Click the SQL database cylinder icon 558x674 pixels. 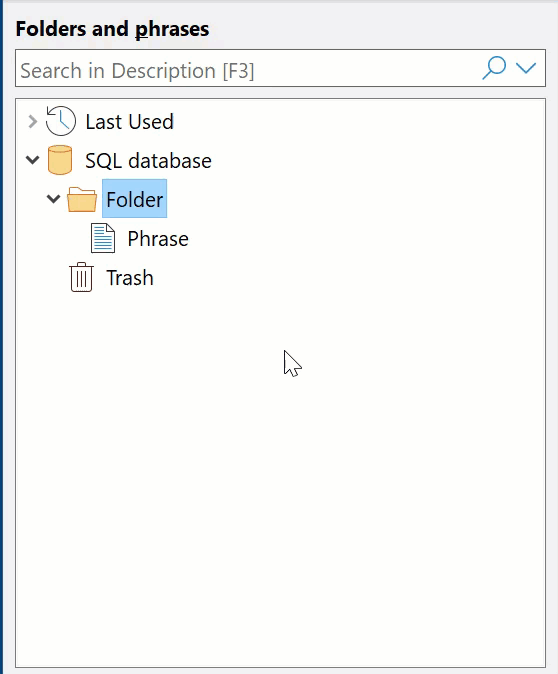coord(60,160)
